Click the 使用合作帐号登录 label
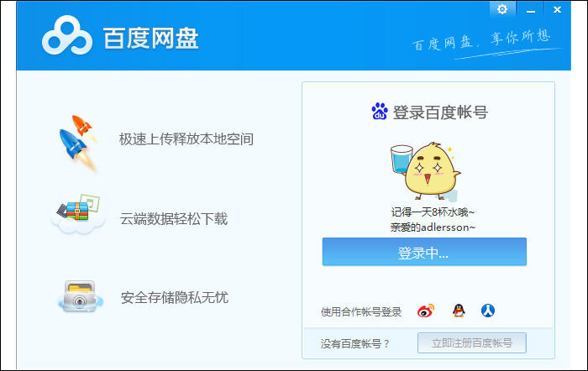588x371 pixels. tap(361, 311)
